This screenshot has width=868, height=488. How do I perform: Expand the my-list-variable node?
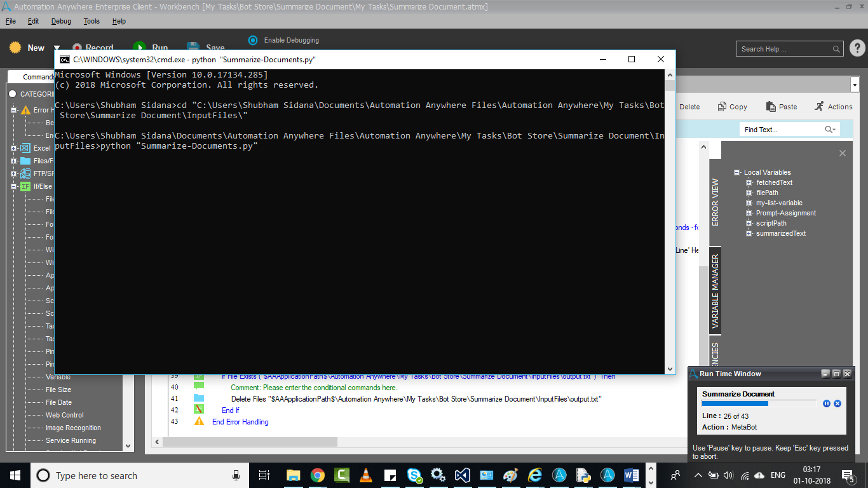click(749, 203)
